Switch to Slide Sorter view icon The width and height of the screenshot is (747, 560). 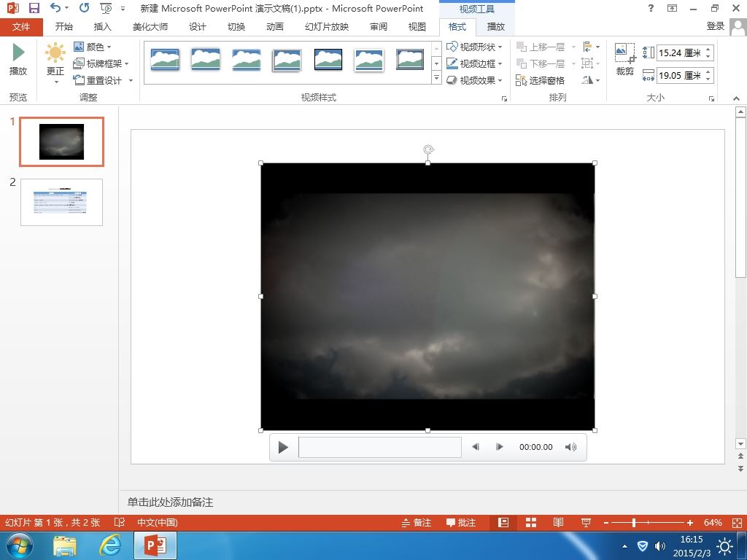coord(531,522)
